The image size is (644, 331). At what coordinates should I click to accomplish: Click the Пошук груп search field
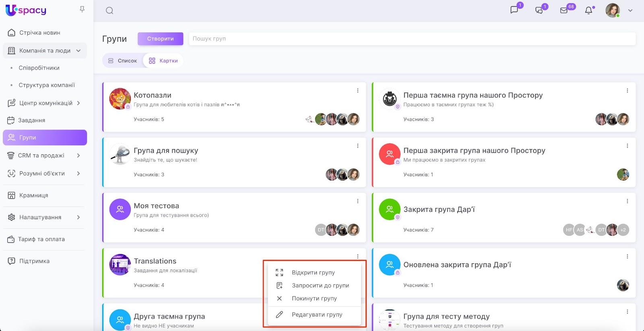tap(411, 39)
